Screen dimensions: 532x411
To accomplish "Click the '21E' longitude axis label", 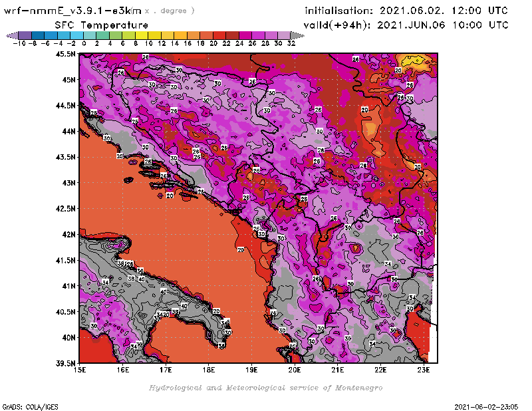I will [338, 370].
